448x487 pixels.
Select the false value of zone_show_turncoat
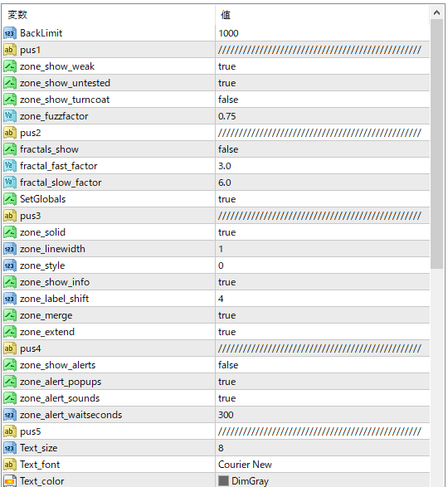pos(228,100)
